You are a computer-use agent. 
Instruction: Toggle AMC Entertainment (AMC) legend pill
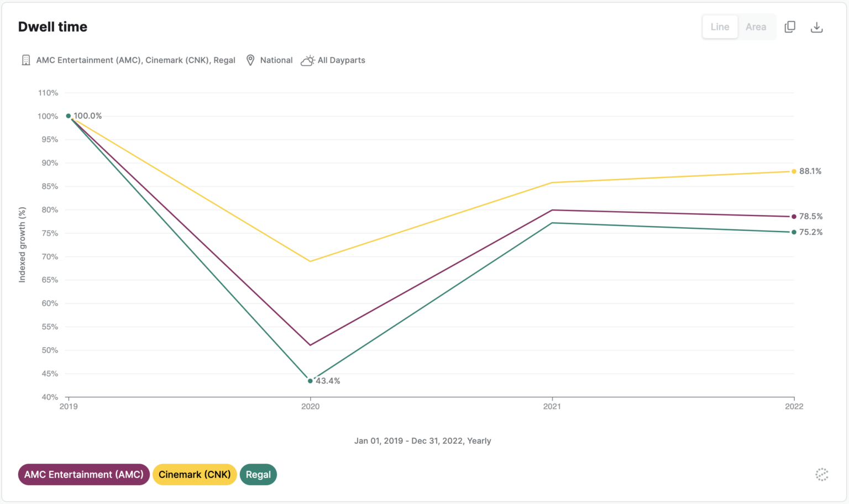pos(84,474)
